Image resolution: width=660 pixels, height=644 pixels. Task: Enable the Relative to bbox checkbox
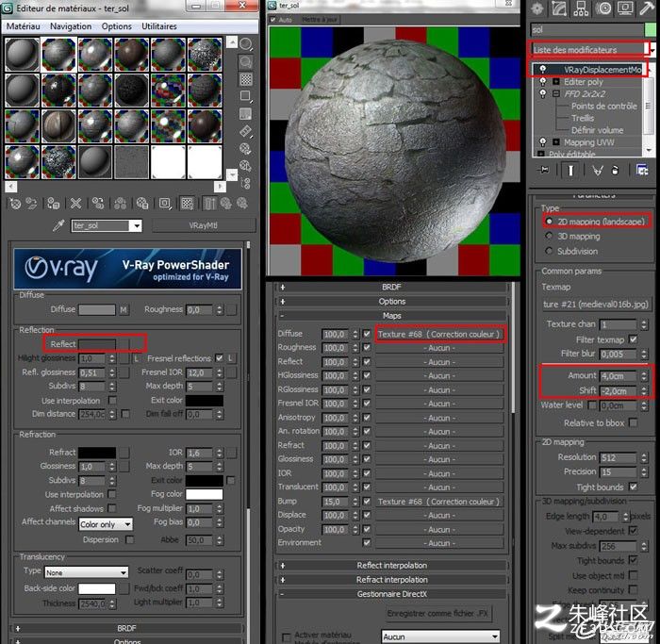(633, 422)
